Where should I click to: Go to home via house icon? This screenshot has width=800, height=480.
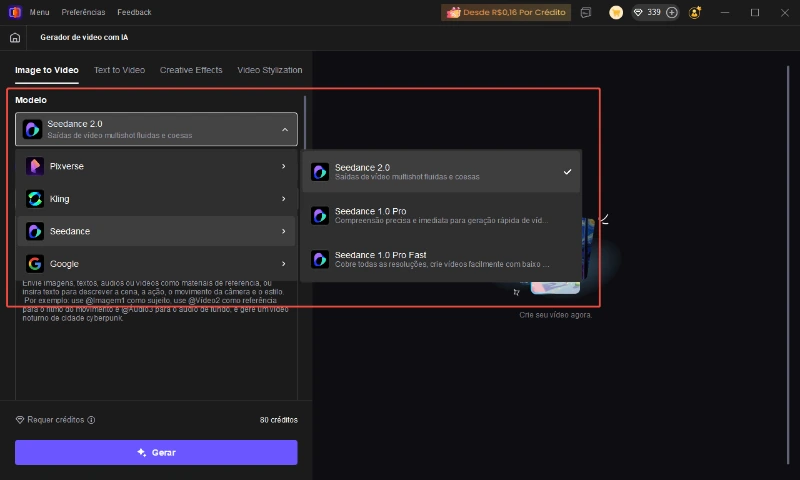[x=15, y=37]
